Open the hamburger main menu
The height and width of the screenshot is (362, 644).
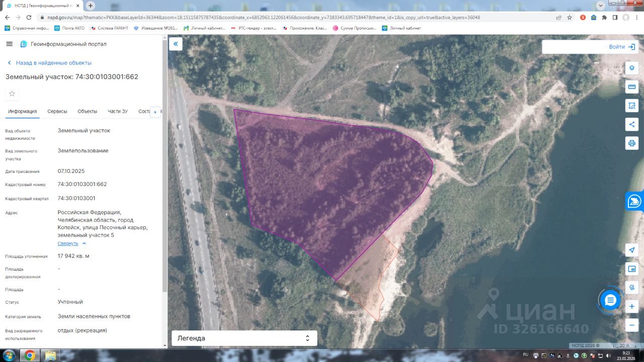click(9, 44)
